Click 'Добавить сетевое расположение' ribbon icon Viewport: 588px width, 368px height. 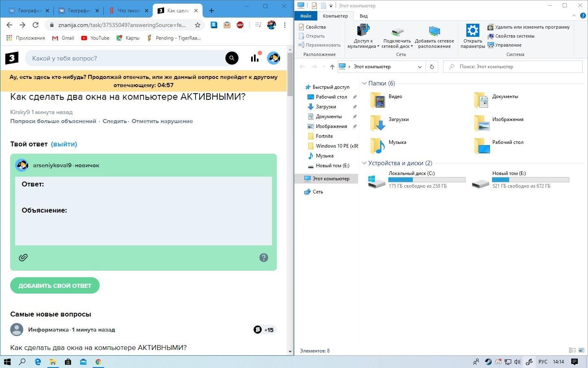434,36
